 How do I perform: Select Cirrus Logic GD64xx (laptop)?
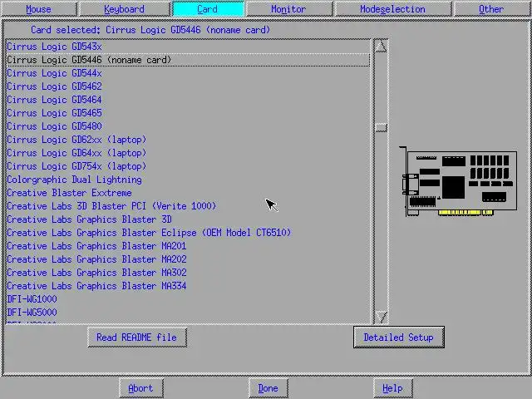pos(189,153)
